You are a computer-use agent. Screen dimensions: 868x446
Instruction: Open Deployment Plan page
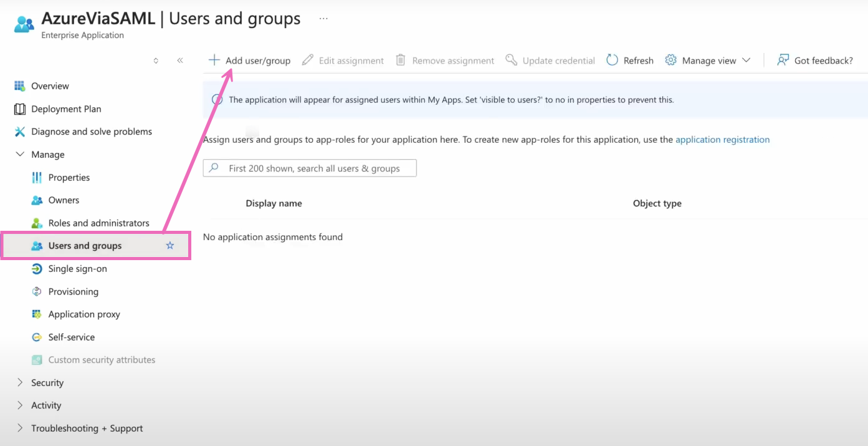(x=66, y=109)
